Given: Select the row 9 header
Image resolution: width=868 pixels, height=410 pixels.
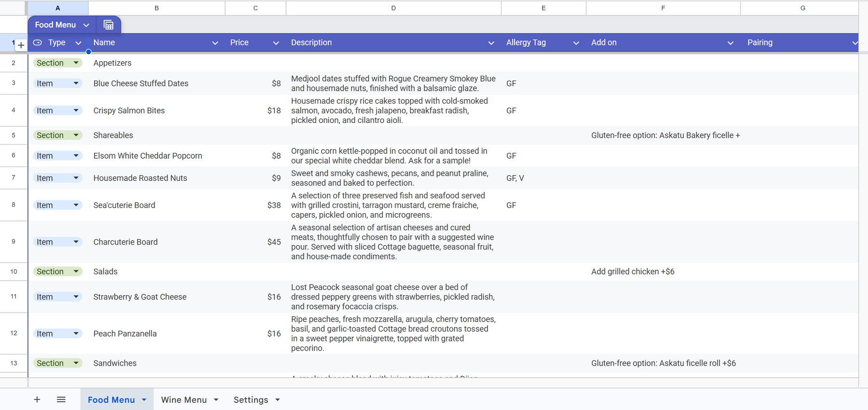Looking at the screenshot, I should point(14,242).
